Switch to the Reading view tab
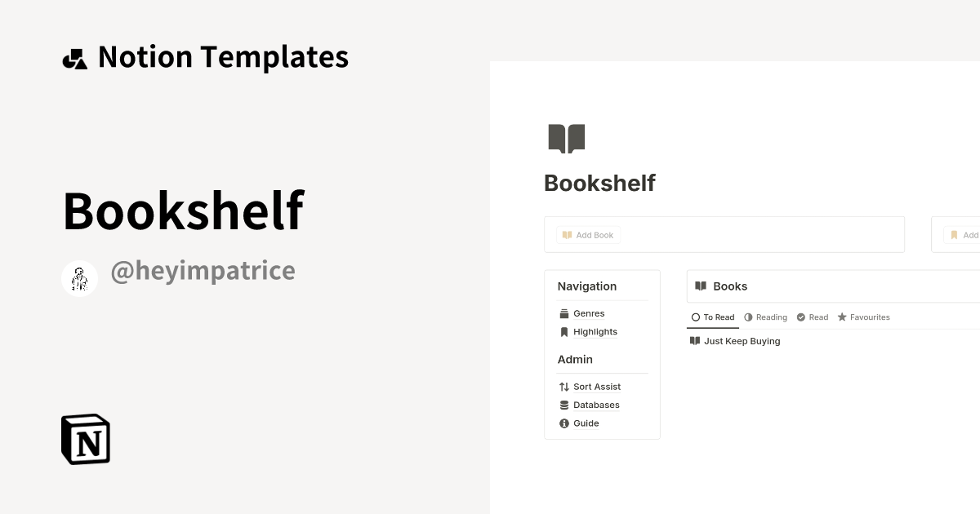This screenshot has width=980, height=514. click(769, 317)
